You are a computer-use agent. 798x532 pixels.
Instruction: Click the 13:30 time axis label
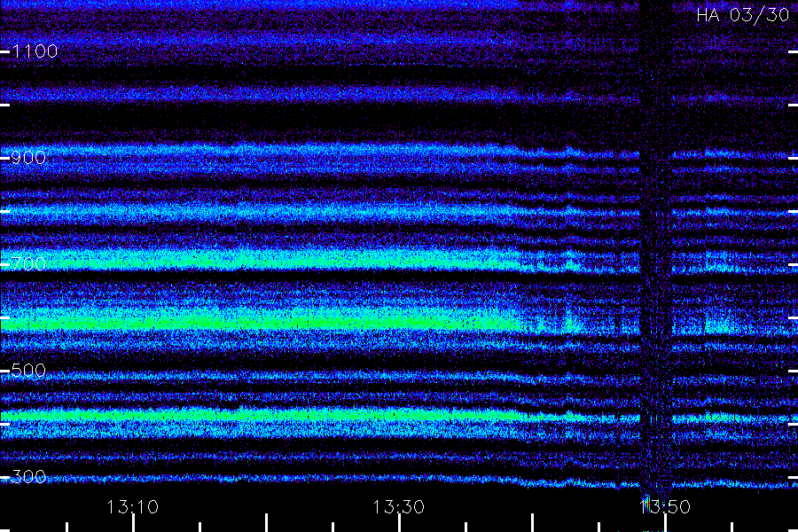(398, 507)
